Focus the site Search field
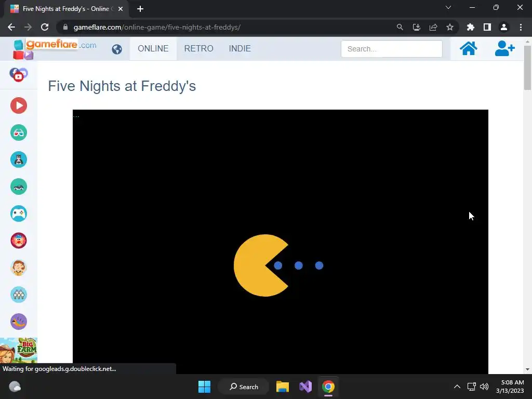Image resolution: width=532 pixels, height=399 pixels. pos(392,49)
